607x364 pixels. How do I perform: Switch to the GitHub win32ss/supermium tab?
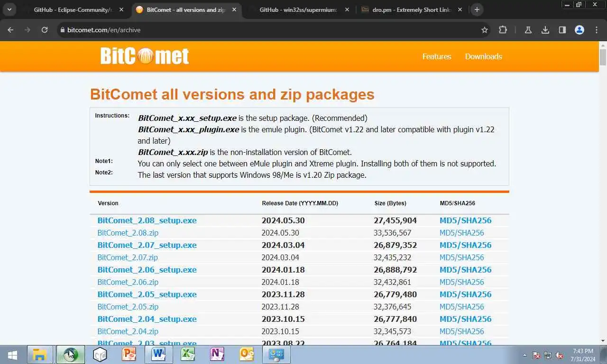tap(299, 9)
